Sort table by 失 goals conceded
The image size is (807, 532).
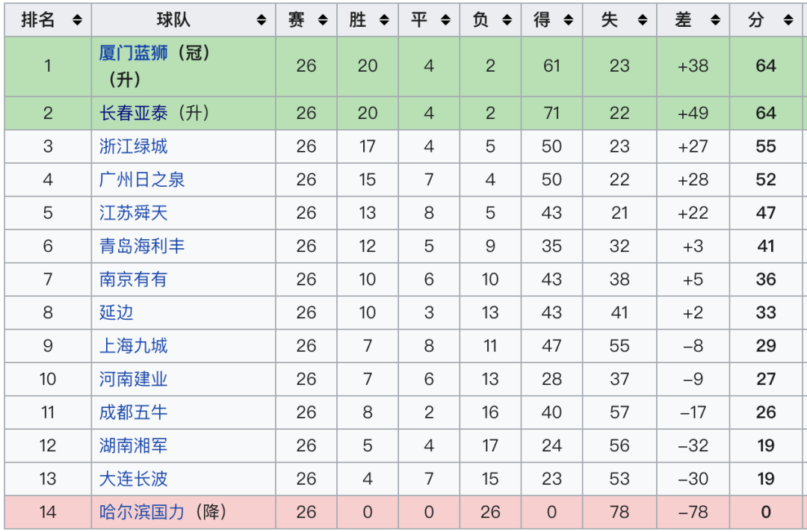coord(642,21)
